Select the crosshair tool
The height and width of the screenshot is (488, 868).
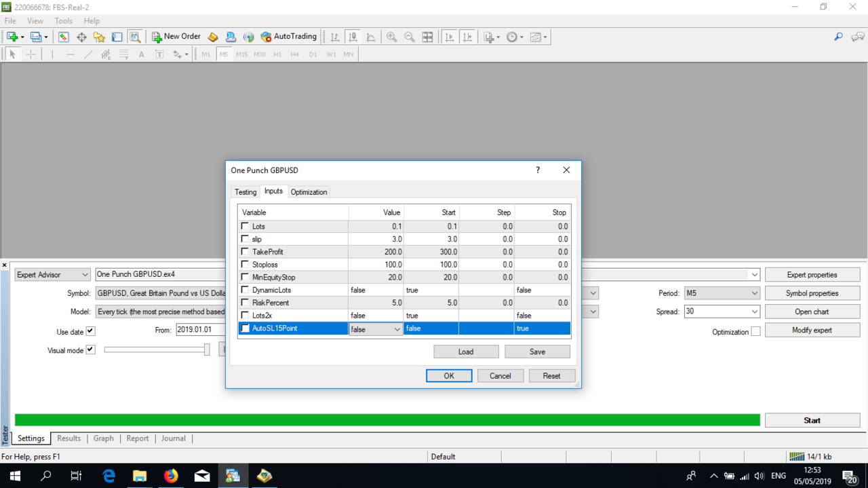click(31, 54)
